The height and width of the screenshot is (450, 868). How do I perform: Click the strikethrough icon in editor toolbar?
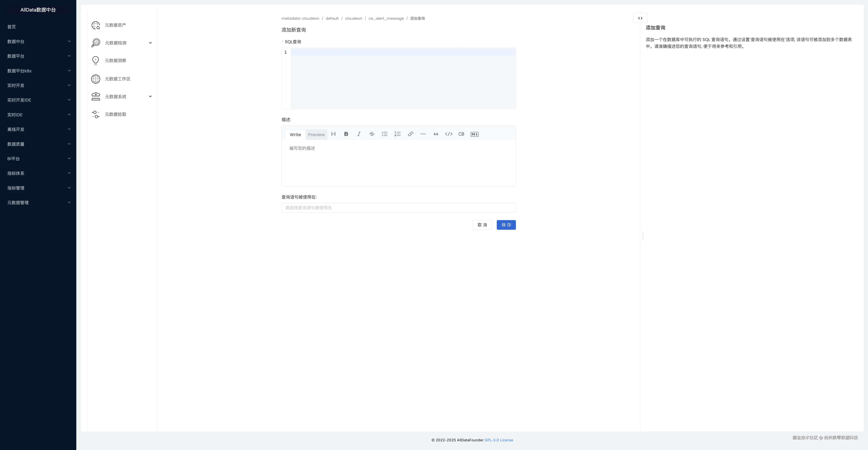[372, 134]
